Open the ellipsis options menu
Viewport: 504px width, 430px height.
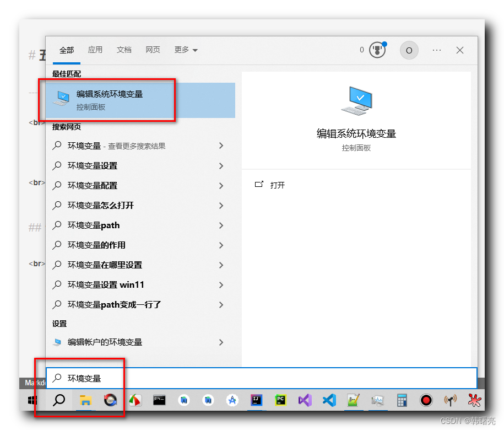point(437,50)
